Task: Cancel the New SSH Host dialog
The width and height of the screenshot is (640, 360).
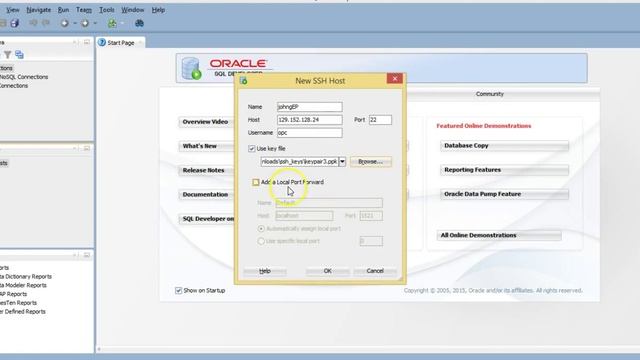Action: pyautogui.click(x=375, y=271)
